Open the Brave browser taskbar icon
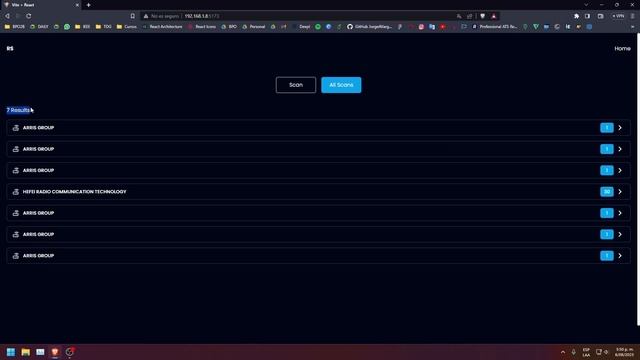Image resolution: width=640 pixels, height=360 pixels. [x=55, y=352]
